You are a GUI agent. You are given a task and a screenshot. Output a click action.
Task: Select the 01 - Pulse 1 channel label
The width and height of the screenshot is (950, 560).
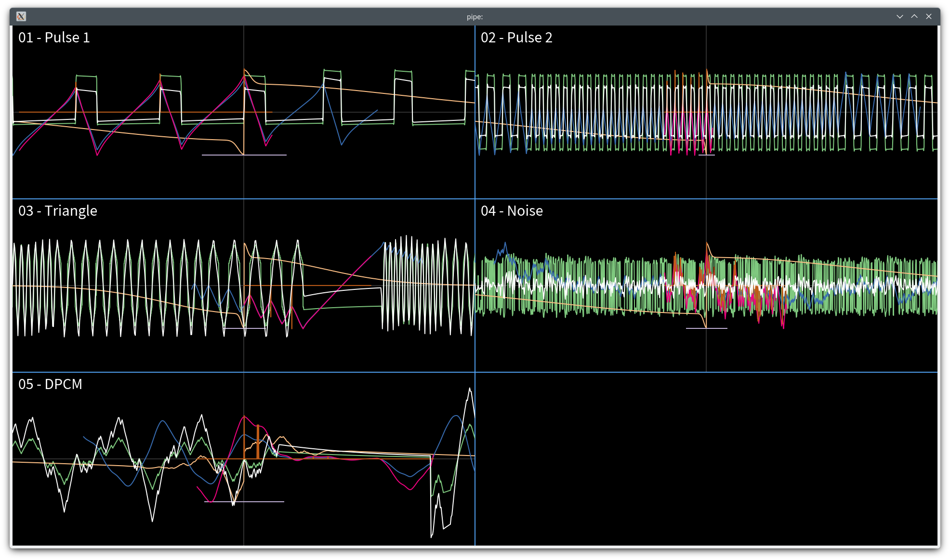[54, 37]
